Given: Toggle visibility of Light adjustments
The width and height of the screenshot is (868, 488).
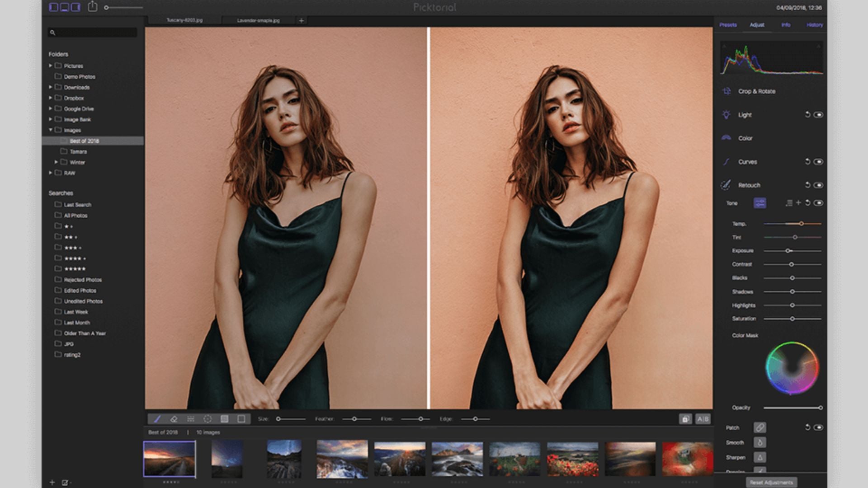Looking at the screenshot, I should click(x=818, y=115).
